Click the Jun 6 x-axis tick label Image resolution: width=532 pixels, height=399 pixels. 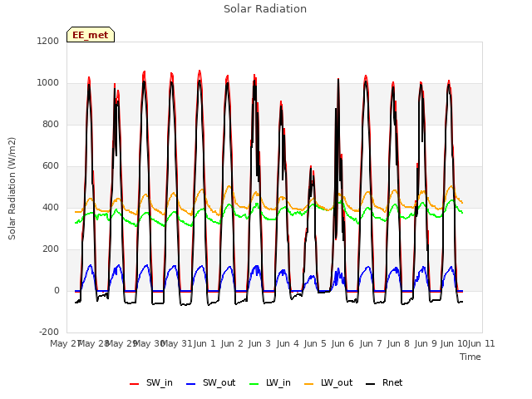click(x=342, y=343)
